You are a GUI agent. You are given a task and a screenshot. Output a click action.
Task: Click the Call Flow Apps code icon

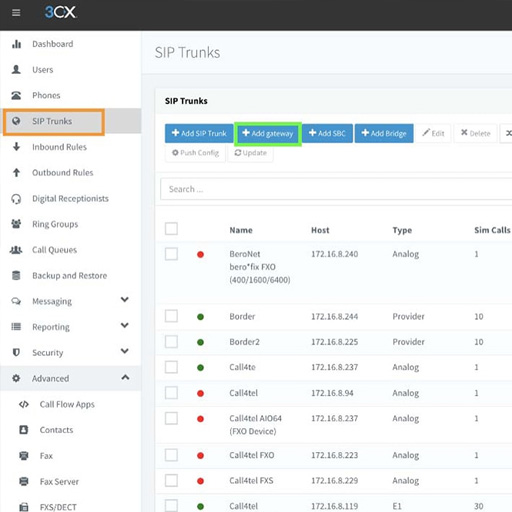[x=24, y=404]
